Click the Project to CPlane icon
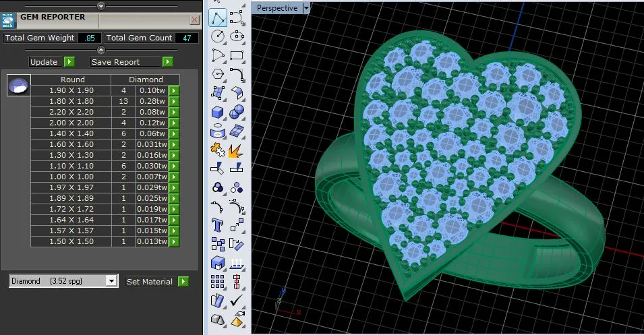The width and height of the screenshot is (644, 335). click(x=237, y=263)
